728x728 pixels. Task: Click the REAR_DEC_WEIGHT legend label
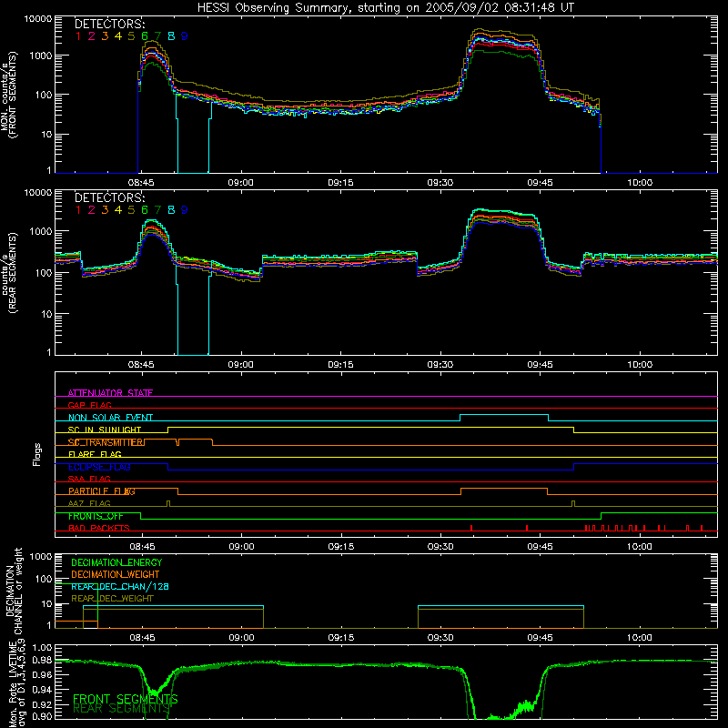(112, 599)
